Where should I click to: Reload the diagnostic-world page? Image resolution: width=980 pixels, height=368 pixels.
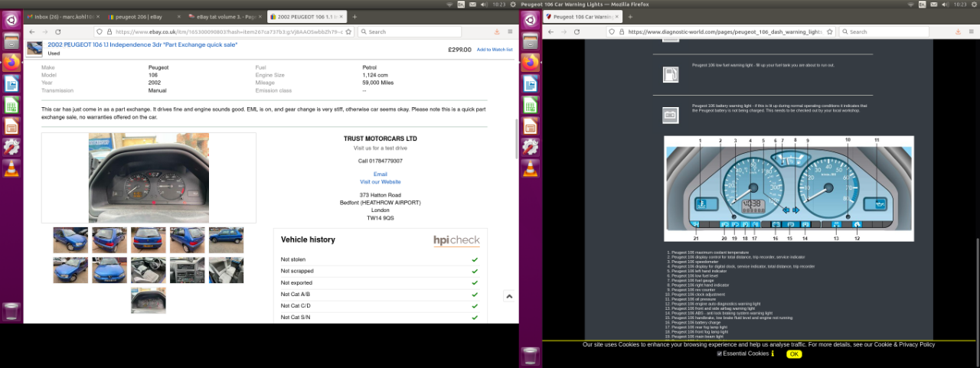point(577,32)
